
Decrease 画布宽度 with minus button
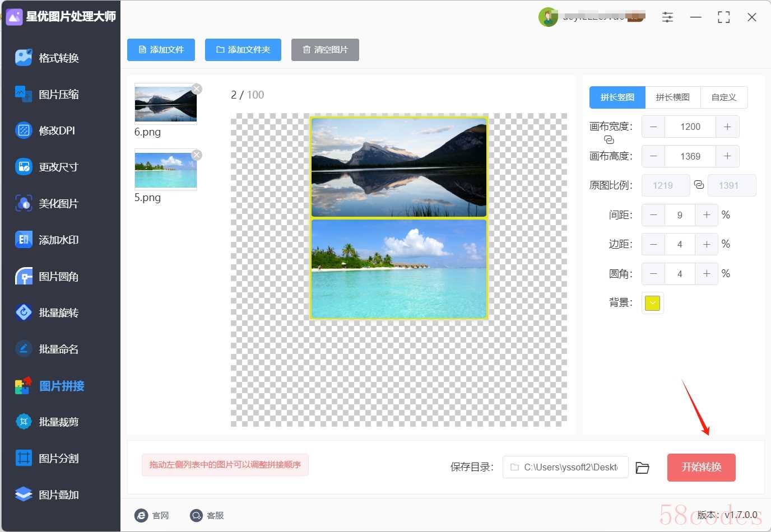(x=653, y=127)
